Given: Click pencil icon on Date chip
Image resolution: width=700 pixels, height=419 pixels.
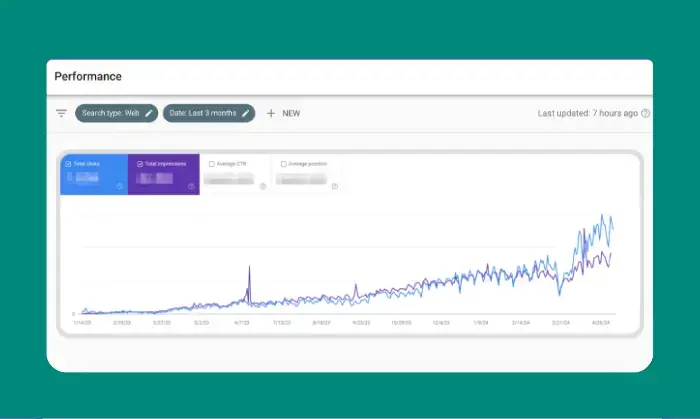Looking at the screenshot, I should pyautogui.click(x=245, y=113).
